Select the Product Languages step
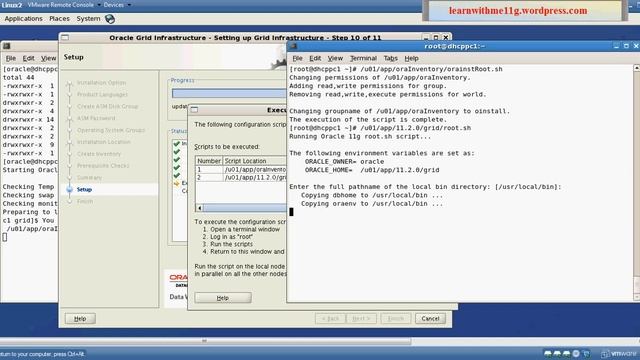Screen dimensions: 640x360 point(102,94)
